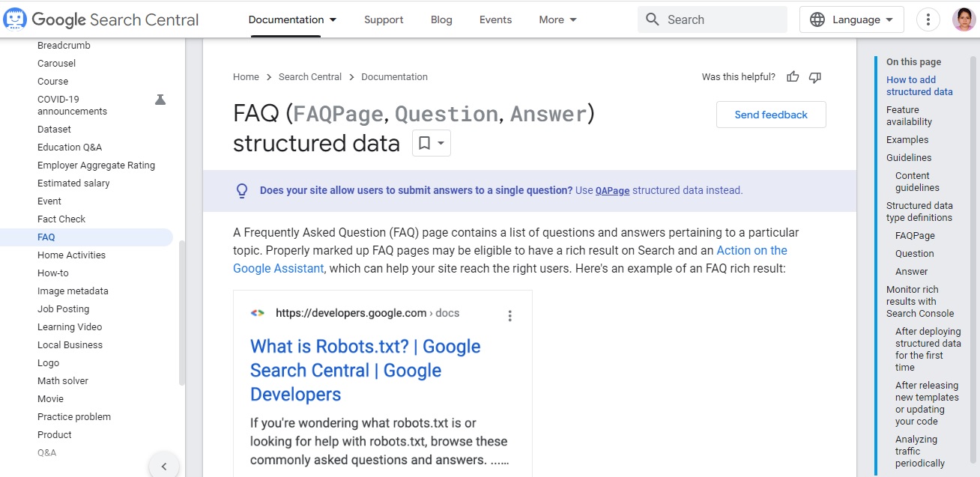Click the thumbs down not helpful icon
The height and width of the screenshot is (477, 980).
(x=815, y=76)
